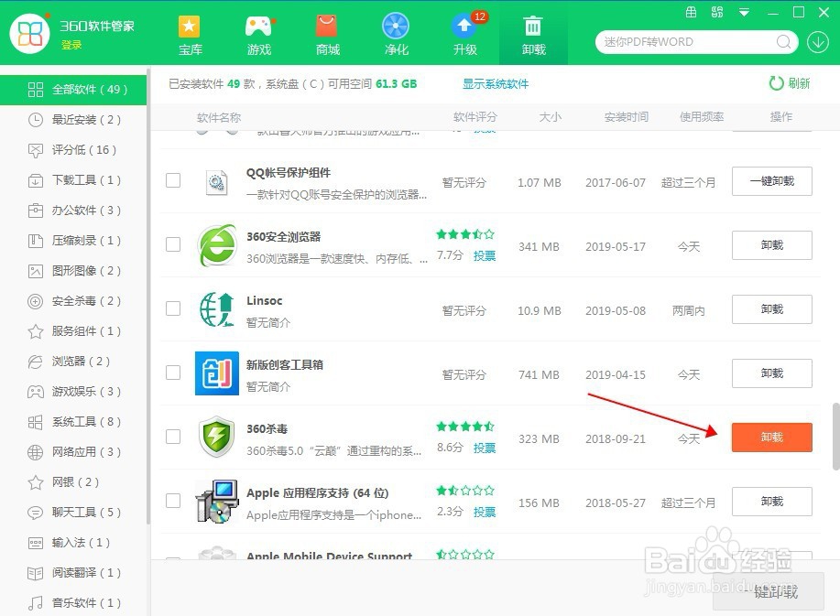This screenshot has height=616, width=840.
Task: Click the 刷新 refresh icon
Action: click(776, 83)
